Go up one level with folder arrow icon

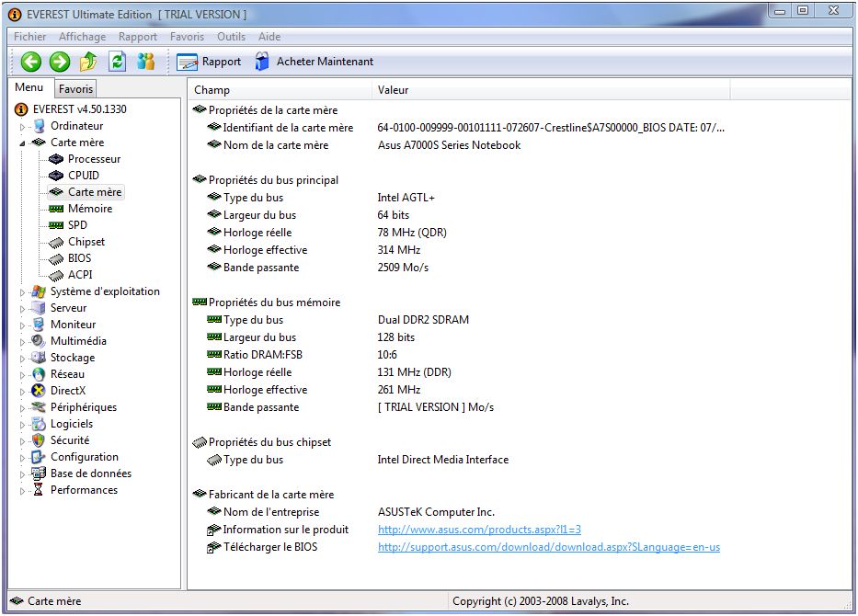tap(88, 62)
